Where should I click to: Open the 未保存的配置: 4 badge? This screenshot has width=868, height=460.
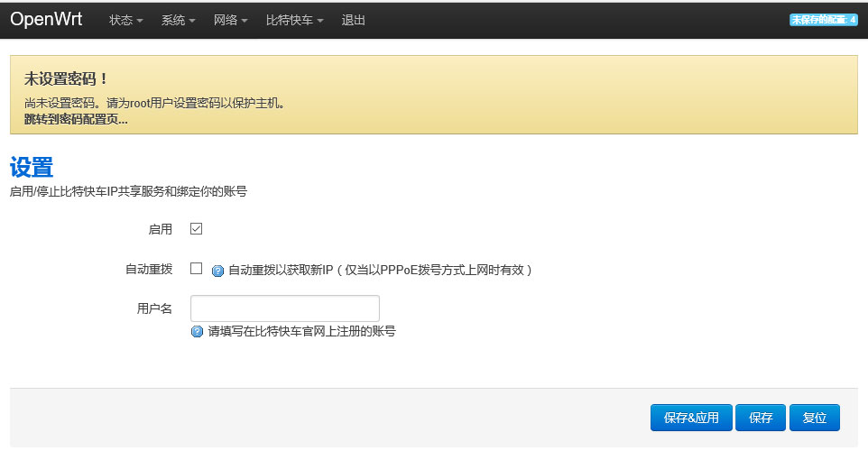[x=823, y=20]
